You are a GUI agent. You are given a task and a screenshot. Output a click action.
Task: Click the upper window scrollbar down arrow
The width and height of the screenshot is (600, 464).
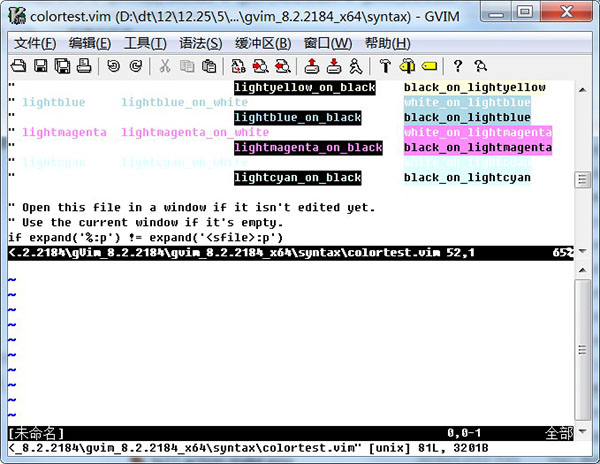click(x=582, y=251)
